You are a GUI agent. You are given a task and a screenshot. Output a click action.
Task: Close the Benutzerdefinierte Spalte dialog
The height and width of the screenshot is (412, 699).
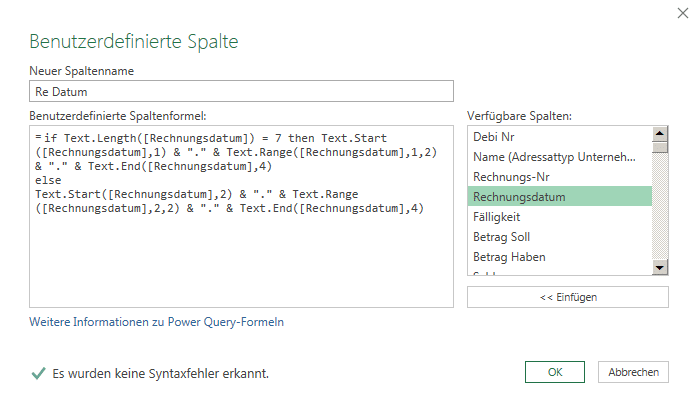point(683,13)
